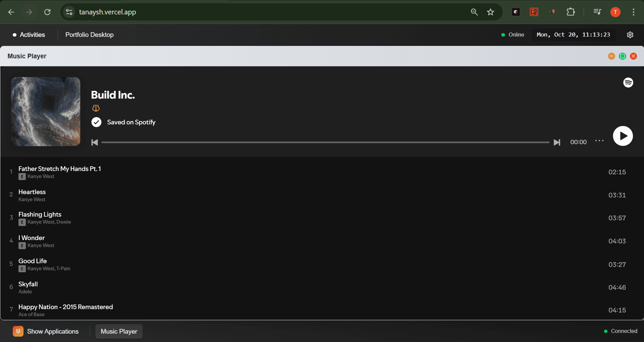Image resolution: width=644 pixels, height=342 pixels.
Task: Skip to the previous track
Action: coord(95,142)
